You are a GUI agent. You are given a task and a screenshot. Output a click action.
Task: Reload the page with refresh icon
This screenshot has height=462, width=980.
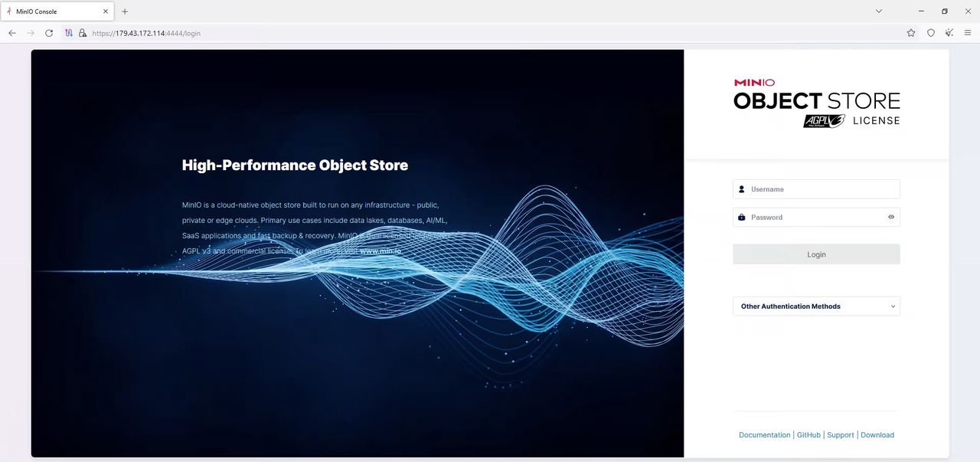tap(49, 33)
